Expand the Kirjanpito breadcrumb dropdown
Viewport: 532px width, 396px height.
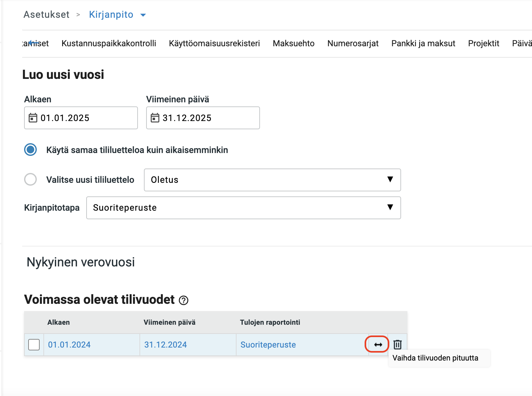[143, 15]
